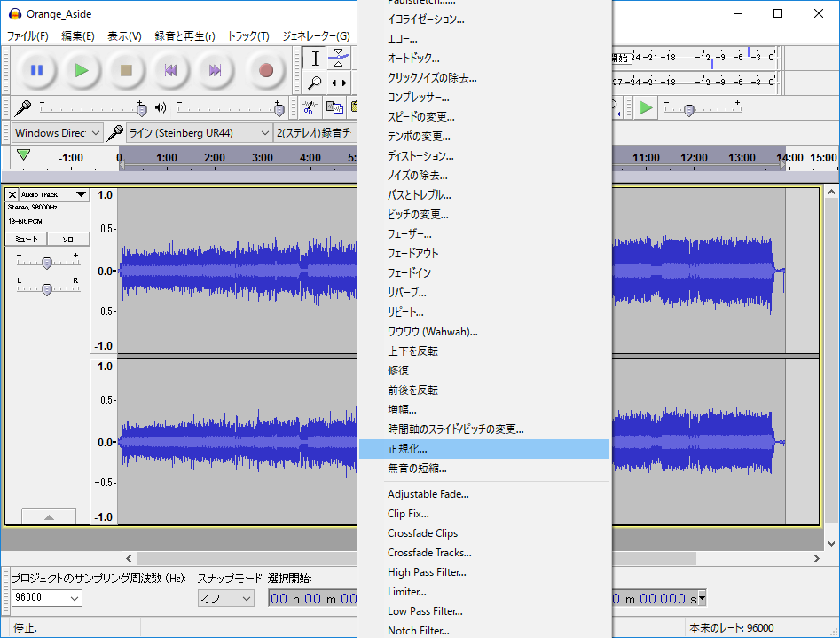The image size is (840, 638).
Task: Choose フェードアウト effect
Action: [484, 253]
